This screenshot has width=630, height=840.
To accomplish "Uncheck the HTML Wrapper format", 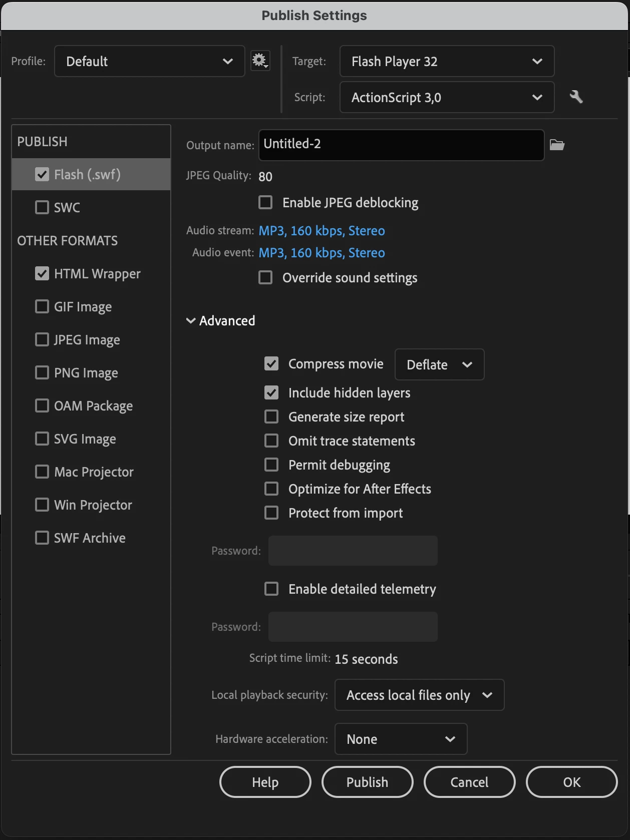I will point(42,274).
